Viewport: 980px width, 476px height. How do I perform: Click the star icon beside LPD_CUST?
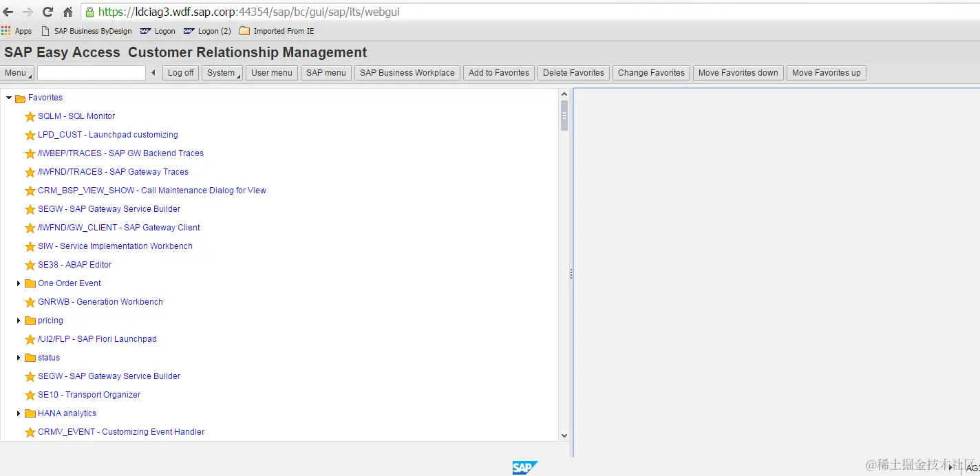tap(30, 136)
